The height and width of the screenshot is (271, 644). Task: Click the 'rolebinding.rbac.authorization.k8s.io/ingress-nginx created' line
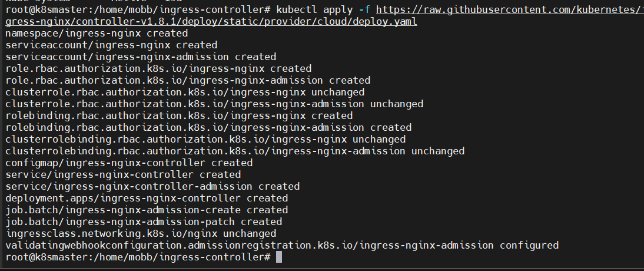point(179,115)
